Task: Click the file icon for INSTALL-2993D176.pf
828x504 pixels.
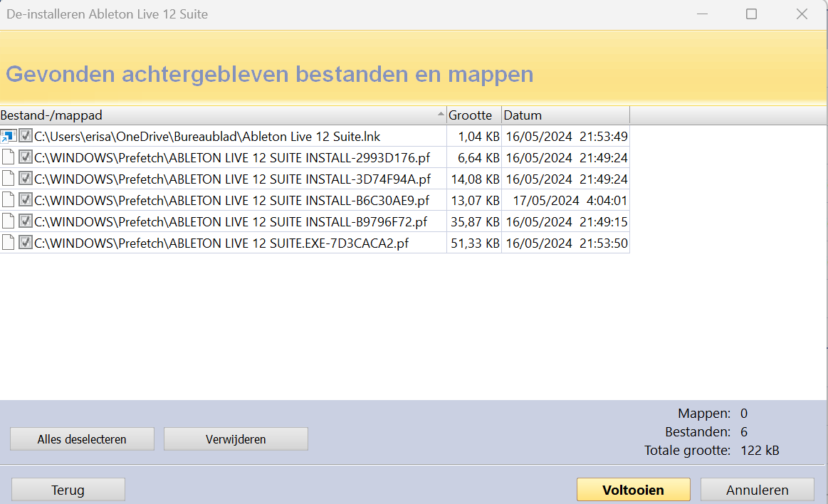Action: point(8,158)
